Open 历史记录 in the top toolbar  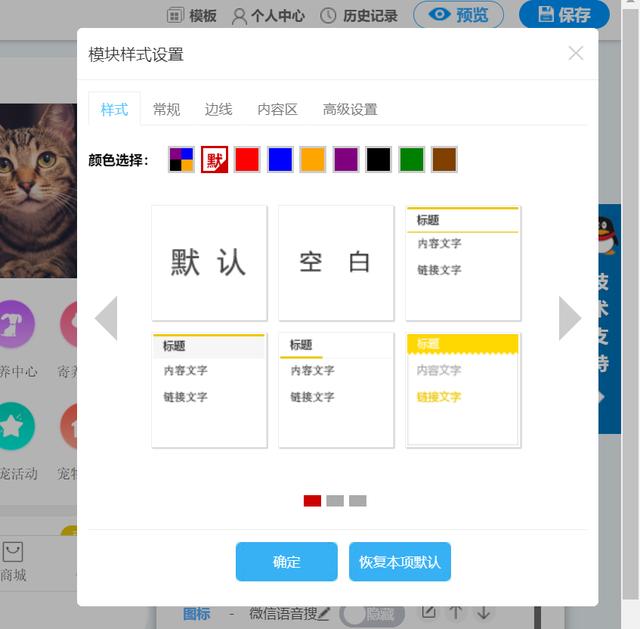point(359,16)
